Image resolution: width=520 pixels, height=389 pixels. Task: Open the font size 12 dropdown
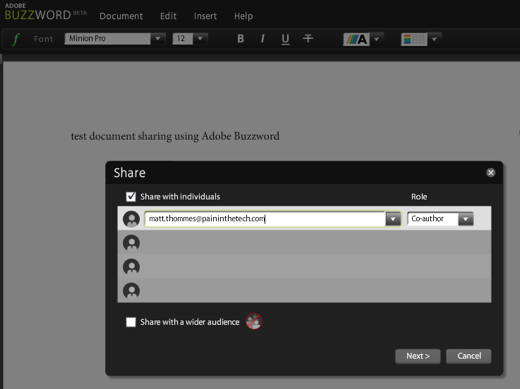200,39
